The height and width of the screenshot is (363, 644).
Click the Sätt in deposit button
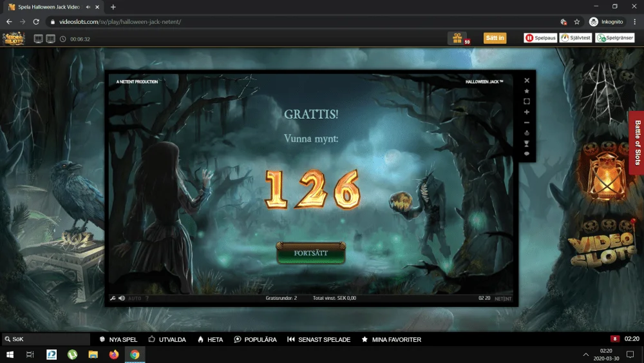[495, 38]
